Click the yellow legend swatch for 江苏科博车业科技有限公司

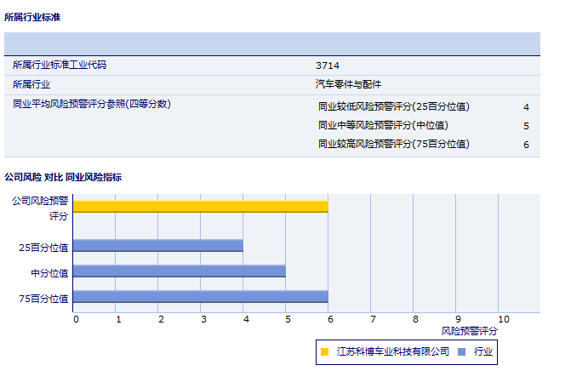pos(325,351)
